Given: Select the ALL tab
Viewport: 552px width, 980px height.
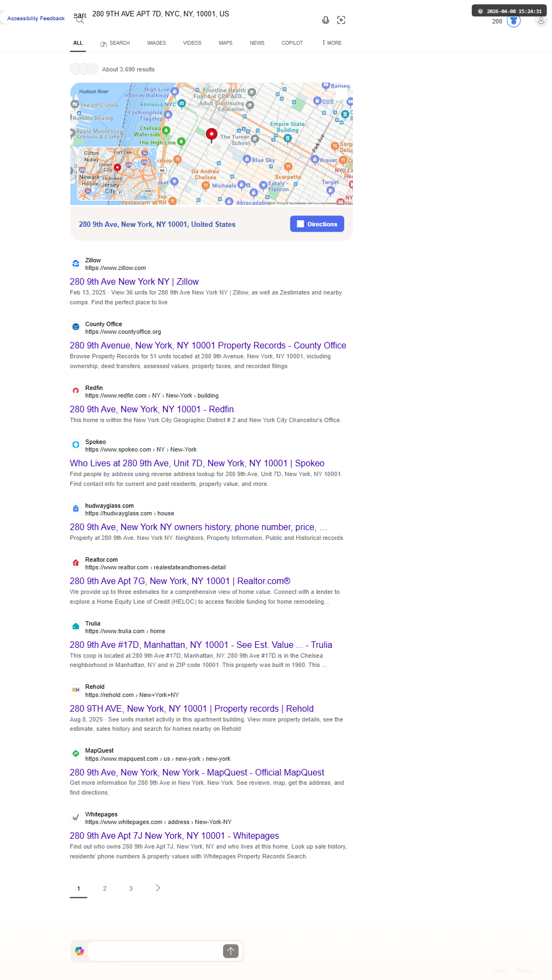Looking at the screenshot, I should (78, 43).
